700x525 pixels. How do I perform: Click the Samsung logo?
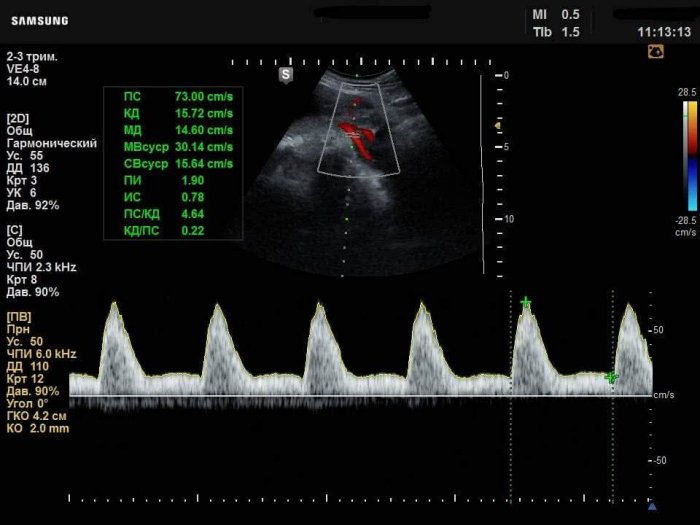point(40,21)
